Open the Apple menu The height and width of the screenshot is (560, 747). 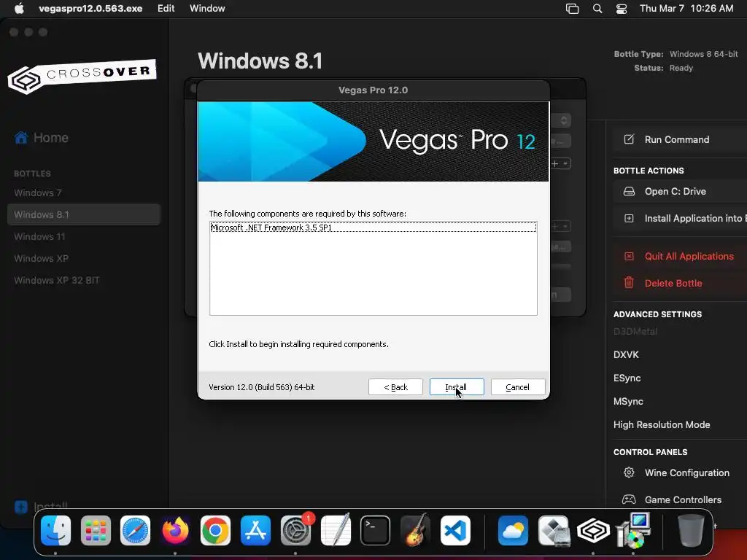tap(19, 8)
